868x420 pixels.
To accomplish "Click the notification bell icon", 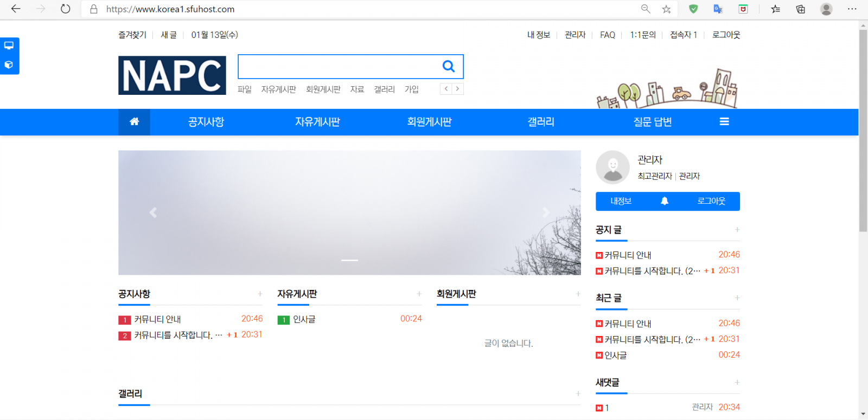I will [x=664, y=201].
